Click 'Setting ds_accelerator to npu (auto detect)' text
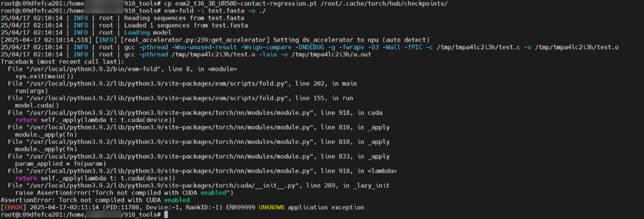Screen dimensions: 644x219 coord(351,40)
